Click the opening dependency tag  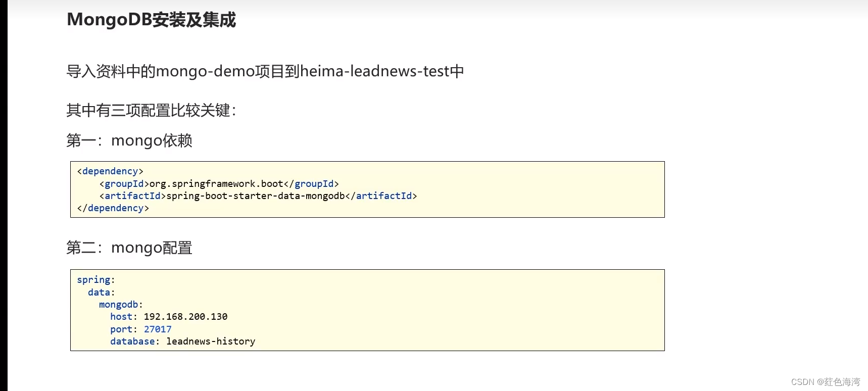pos(110,171)
